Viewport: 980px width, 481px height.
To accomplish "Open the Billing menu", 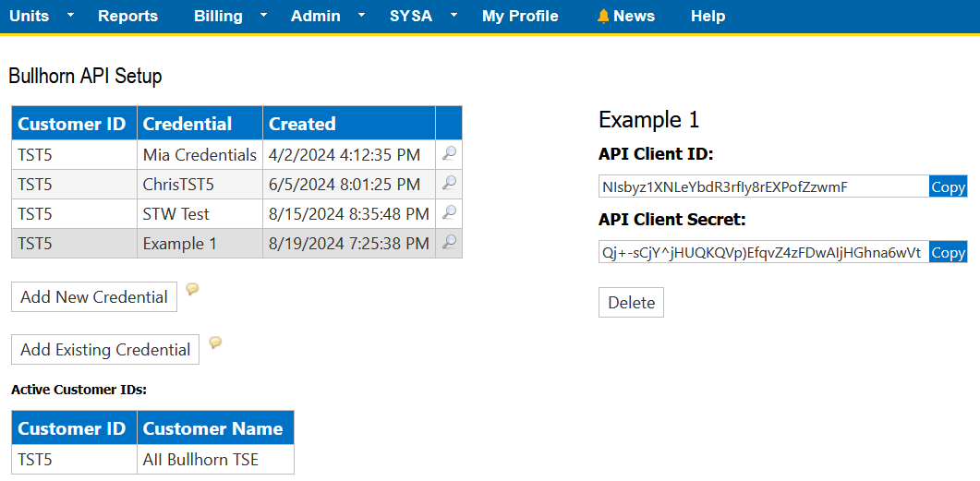I will tap(218, 17).
